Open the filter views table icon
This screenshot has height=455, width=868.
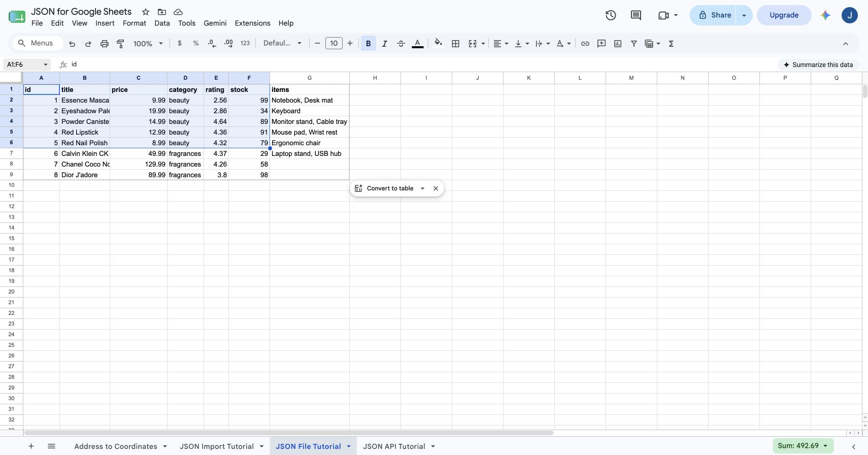coord(649,44)
